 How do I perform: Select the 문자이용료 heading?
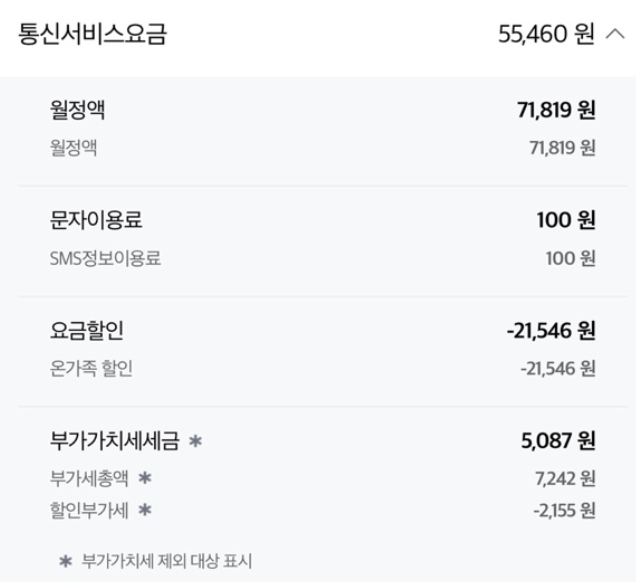pos(96,220)
